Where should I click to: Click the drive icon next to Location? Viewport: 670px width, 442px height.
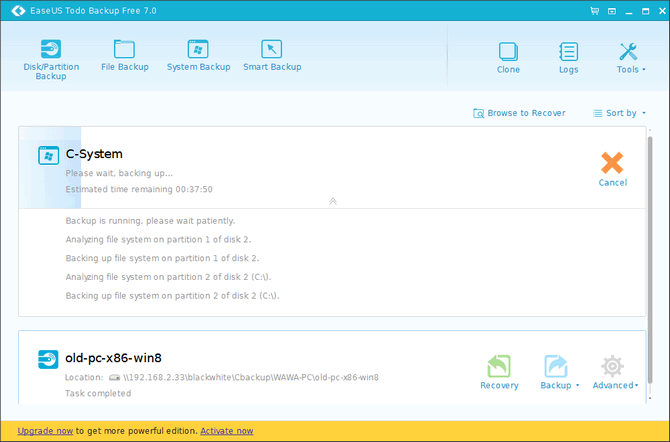pyautogui.click(x=114, y=377)
